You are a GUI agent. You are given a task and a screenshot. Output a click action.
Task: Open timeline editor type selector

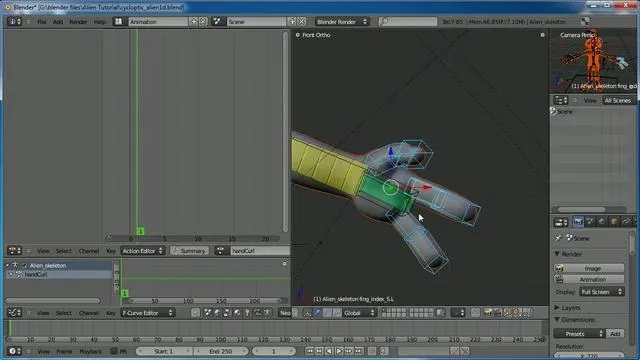15,351
